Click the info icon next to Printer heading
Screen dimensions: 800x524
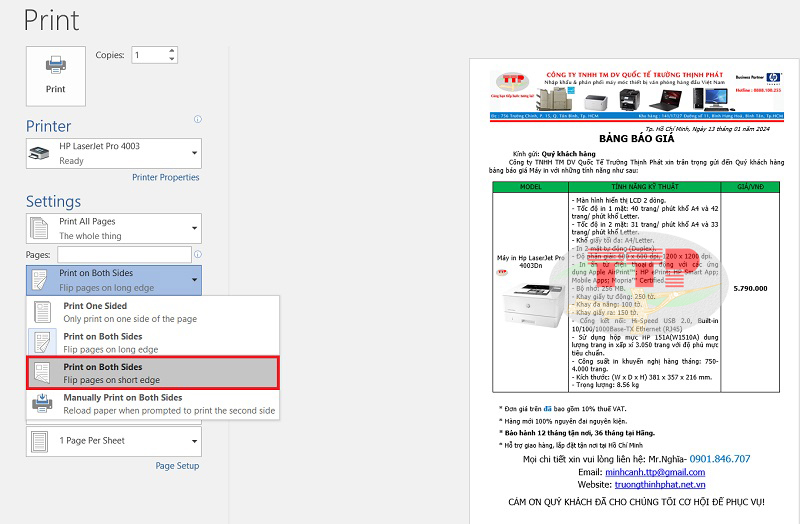point(198,119)
